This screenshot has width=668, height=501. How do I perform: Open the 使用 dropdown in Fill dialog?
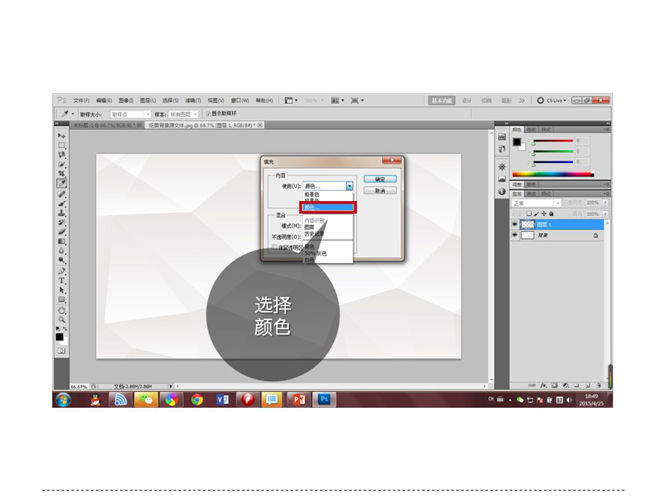[349, 186]
